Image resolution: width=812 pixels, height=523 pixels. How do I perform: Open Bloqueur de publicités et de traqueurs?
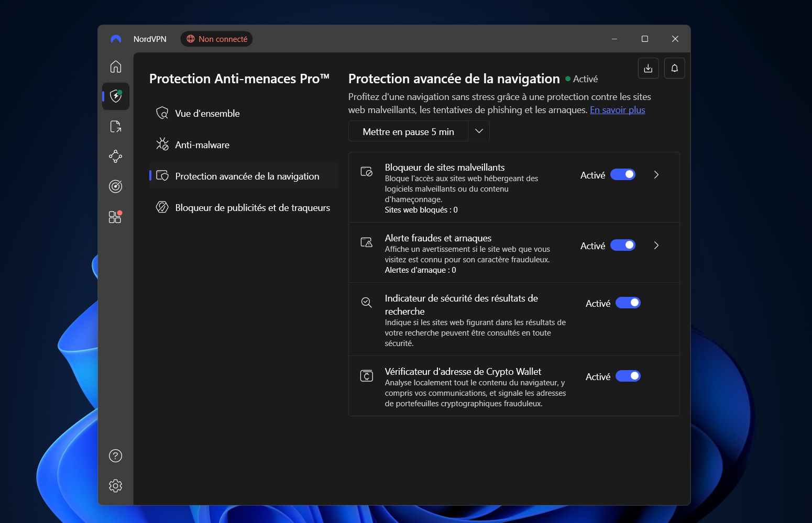click(x=253, y=207)
